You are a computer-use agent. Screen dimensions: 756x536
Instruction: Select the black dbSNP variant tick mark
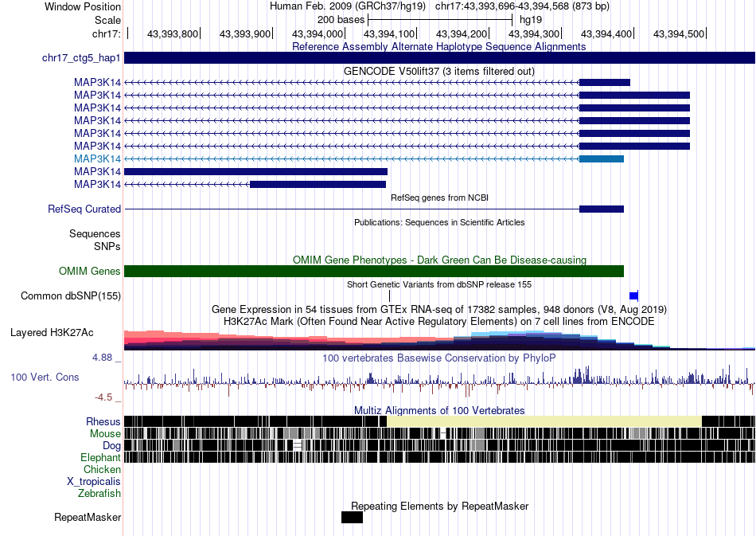tap(390, 295)
